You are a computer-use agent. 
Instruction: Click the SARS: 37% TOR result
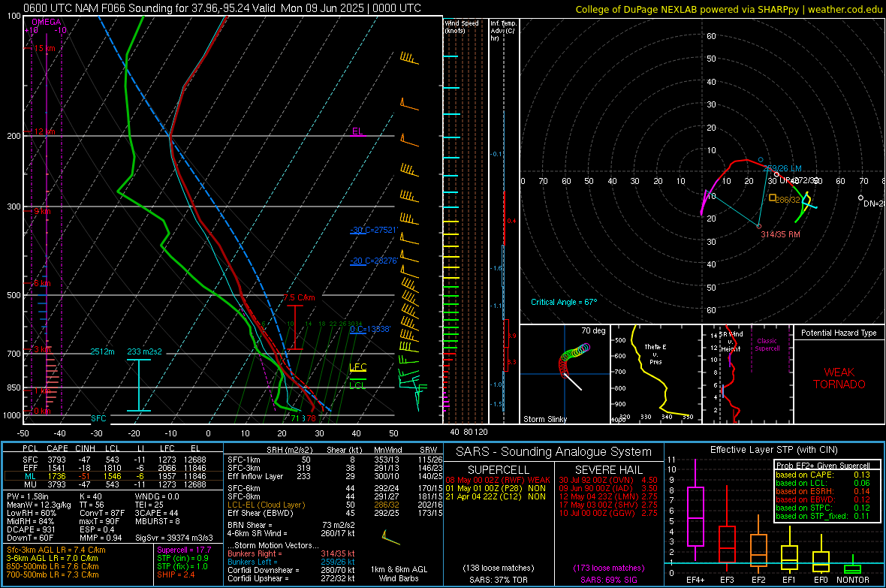(x=498, y=580)
